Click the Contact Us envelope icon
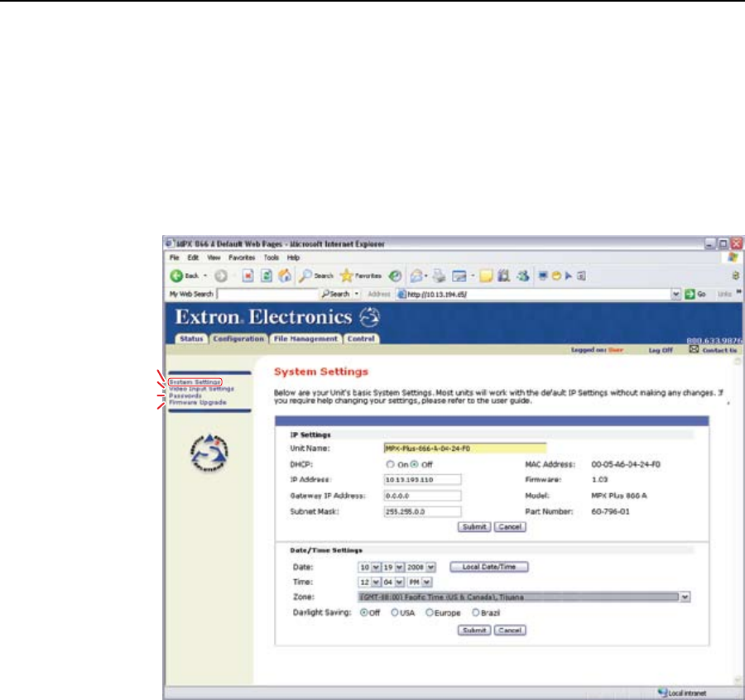Viewport: 745px width, 700px height. pos(695,350)
